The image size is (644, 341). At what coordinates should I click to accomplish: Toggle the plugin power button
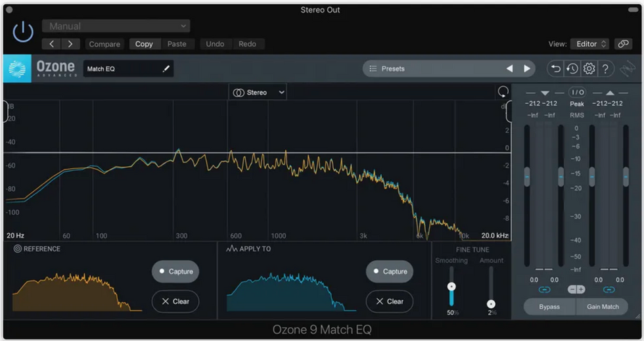pyautogui.click(x=23, y=32)
